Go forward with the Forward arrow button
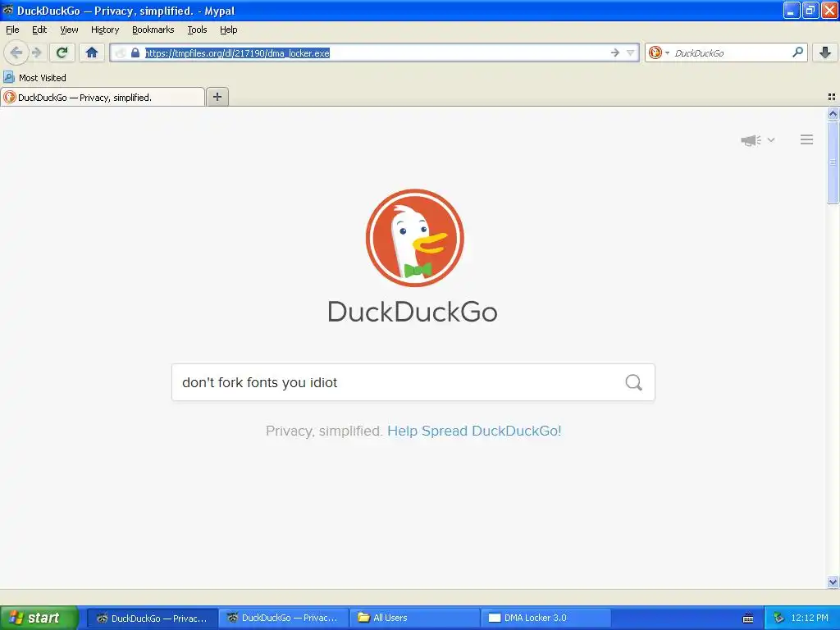The image size is (840, 630). coord(37,52)
